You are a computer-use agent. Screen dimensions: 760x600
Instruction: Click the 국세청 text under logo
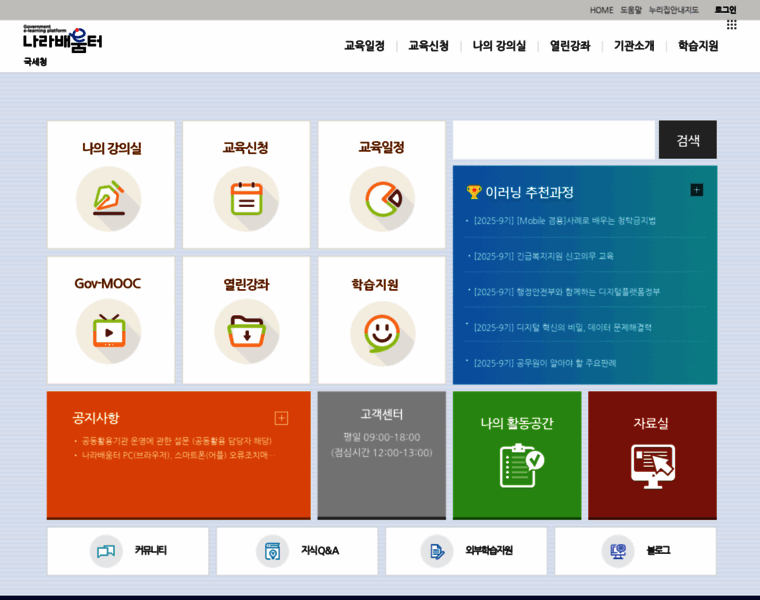pyautogui.click(x=35, y=62)
